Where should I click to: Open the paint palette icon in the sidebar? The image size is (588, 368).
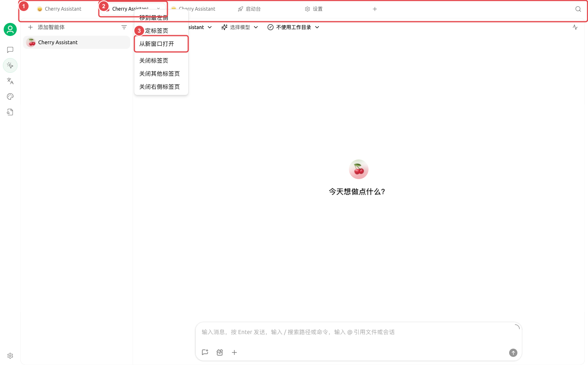(x=10, y=96)
